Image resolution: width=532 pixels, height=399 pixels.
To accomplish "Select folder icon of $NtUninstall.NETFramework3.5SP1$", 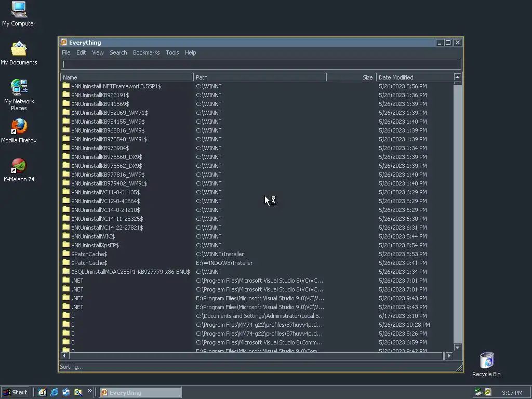I will (66, 86).
